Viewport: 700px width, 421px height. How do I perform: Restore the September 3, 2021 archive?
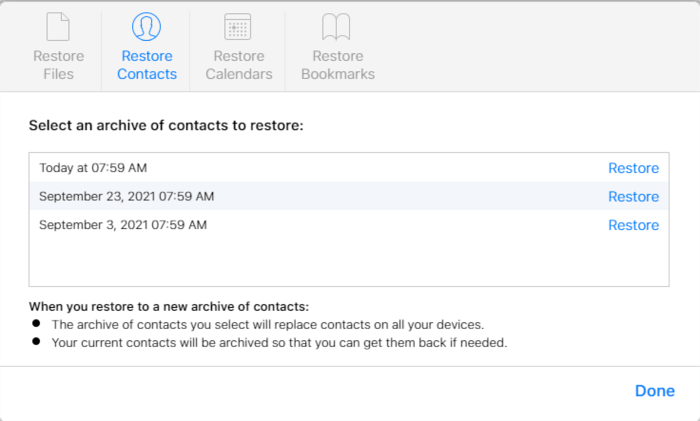click(x=633, y=225)
